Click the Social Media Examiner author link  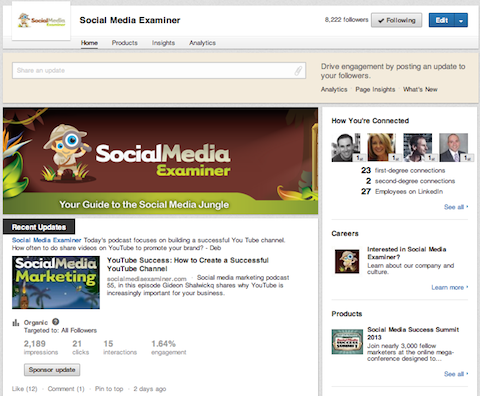point(47,240)
